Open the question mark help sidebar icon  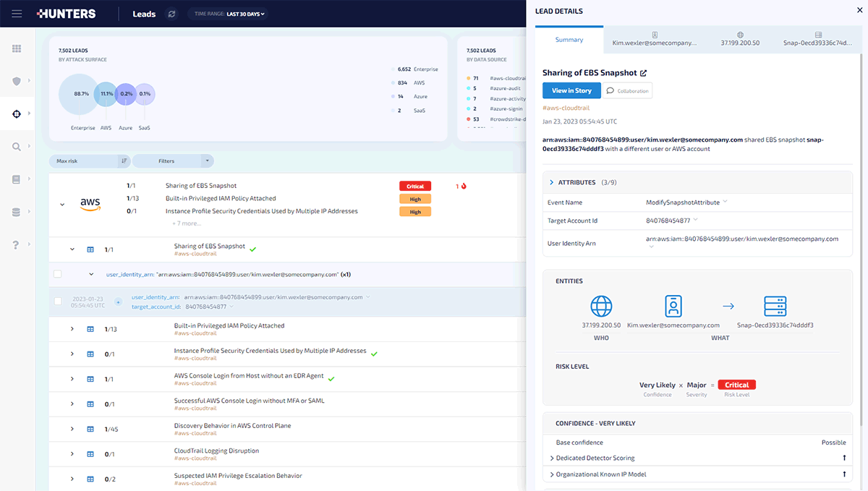pos(17,245)
